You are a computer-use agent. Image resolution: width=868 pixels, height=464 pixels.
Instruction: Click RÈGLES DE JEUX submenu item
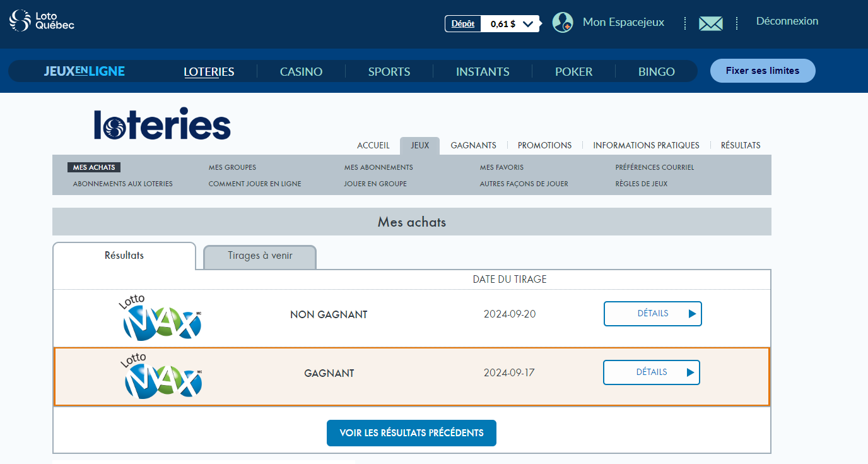point(641,184)
